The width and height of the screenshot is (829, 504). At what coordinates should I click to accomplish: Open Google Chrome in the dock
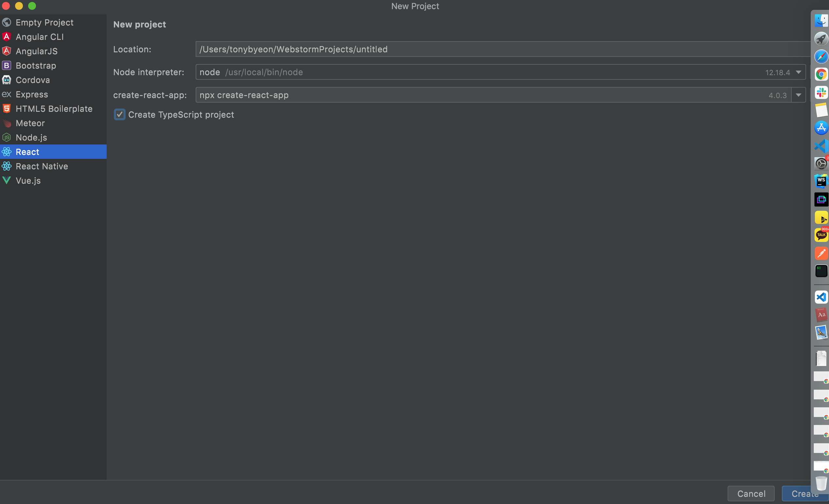point(821,74)
